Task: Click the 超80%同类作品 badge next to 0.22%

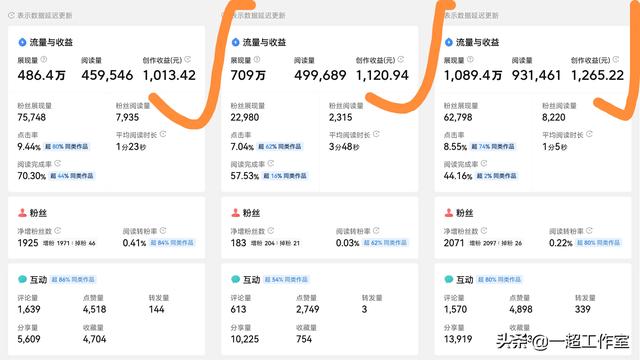Action: (x=598, y=243)
